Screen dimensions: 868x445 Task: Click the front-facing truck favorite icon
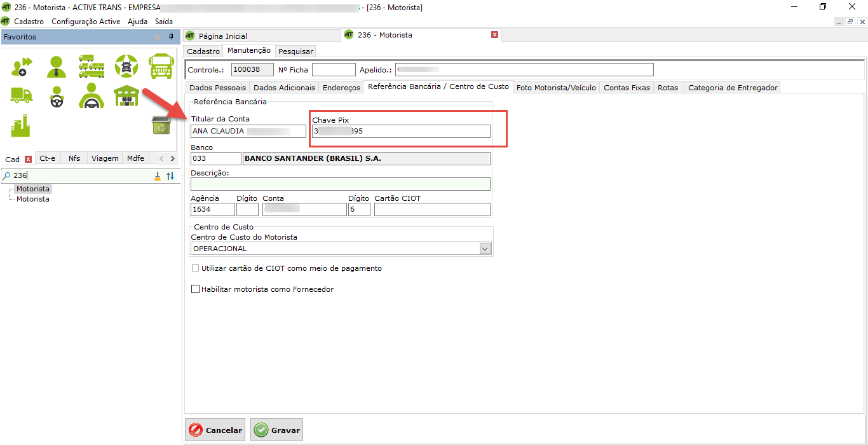[x=161, y=66]
